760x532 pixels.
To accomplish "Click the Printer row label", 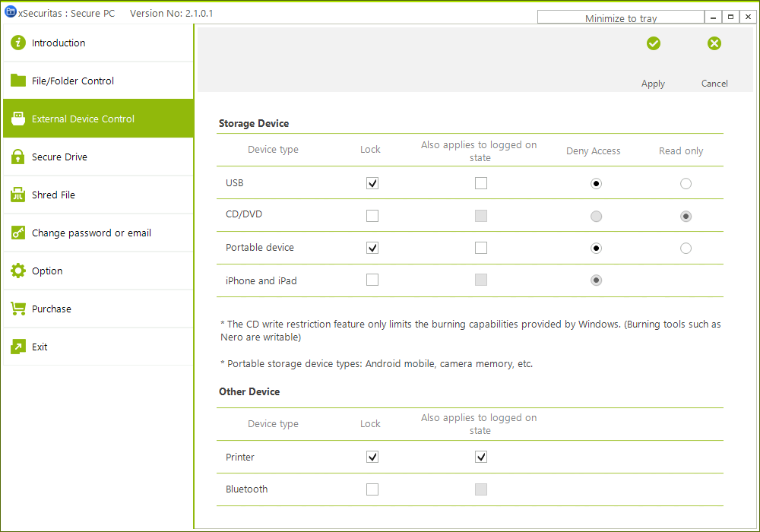I will pos(240,457).
